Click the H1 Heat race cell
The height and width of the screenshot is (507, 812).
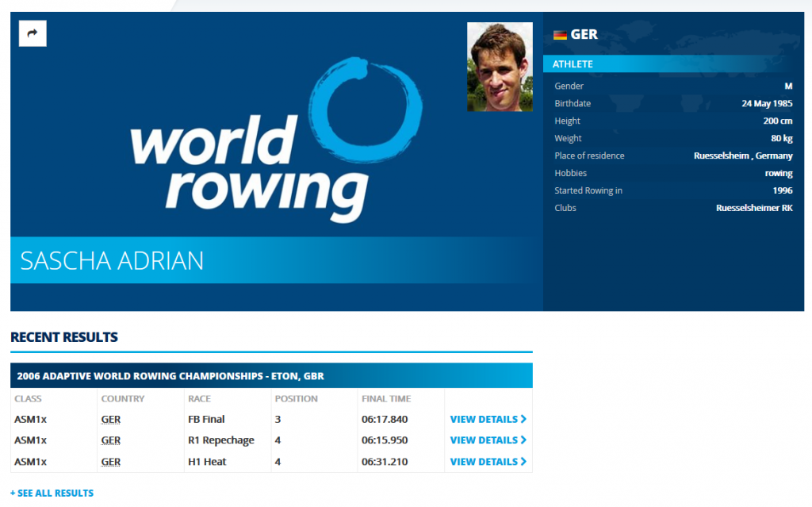pos(207,462)
